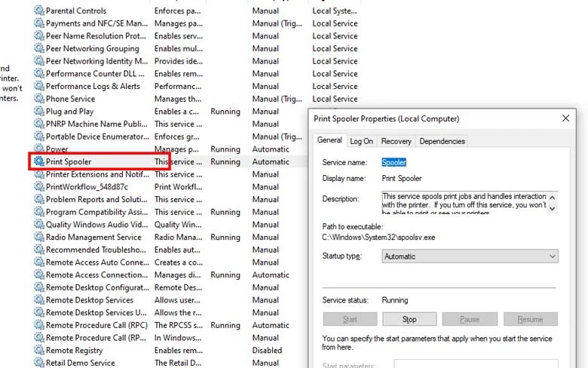
Task: Click the Print Spooler service gear icon
Action: [x=38, y=161]
